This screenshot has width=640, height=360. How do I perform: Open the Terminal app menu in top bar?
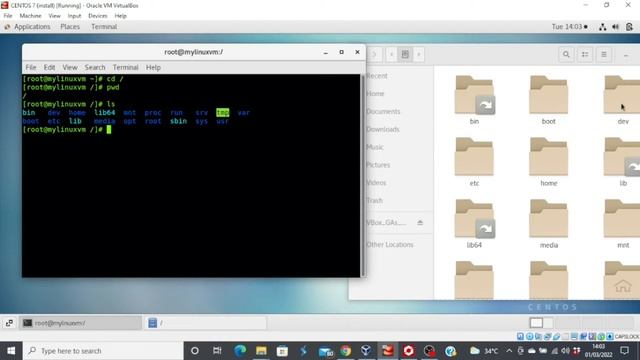(x=104, y=27)
